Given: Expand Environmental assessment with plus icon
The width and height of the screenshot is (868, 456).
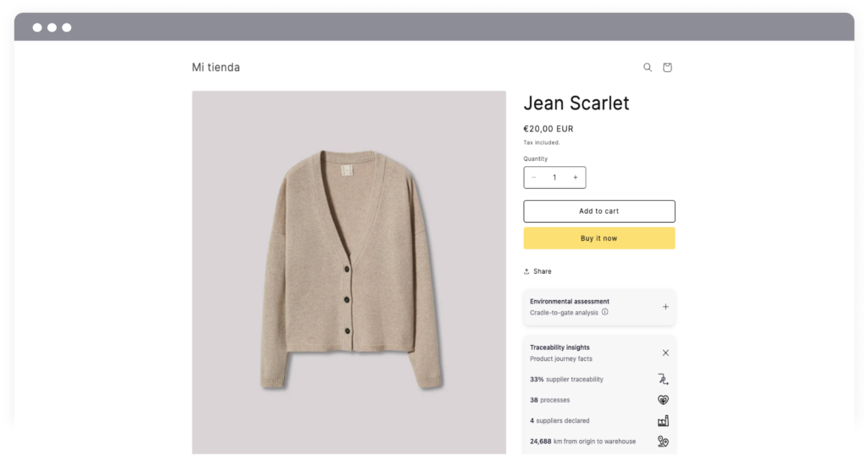Looking at the screenshot, I should 665,307.
